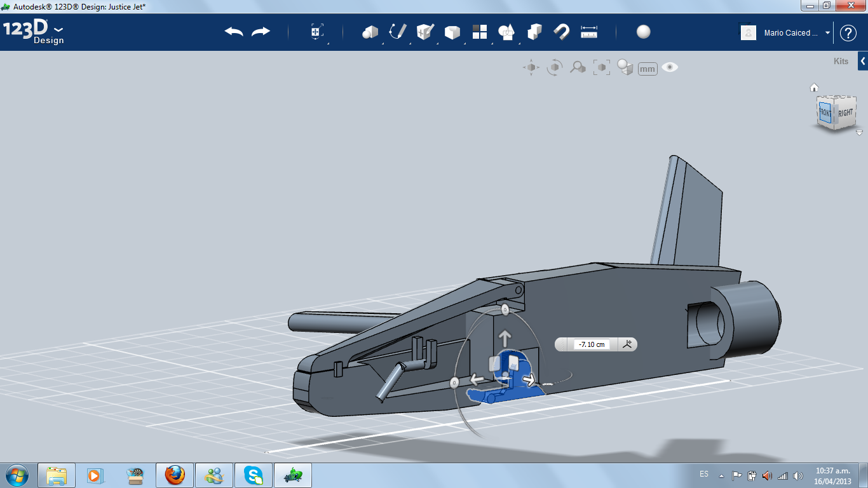
Task: Open the Help question mark
Action: [x=848, y=32]
